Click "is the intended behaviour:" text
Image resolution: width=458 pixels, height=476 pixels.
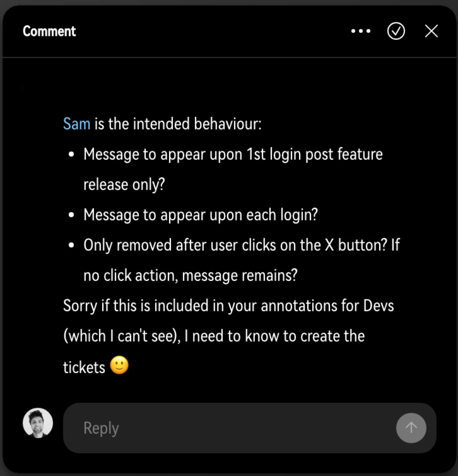pos(178,123)
